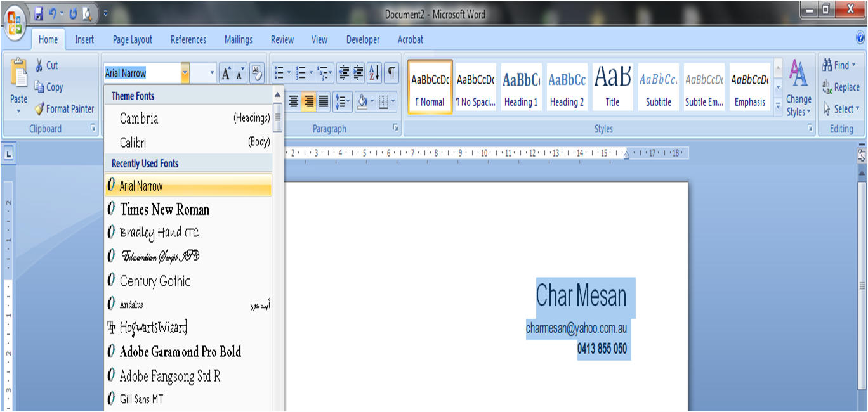
Task: Turn off align text right
Action: pyautogui.click(x=308, y=101)
